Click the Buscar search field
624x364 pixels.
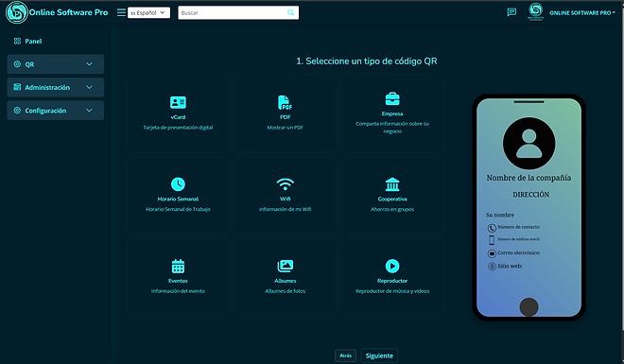[238, 12]
